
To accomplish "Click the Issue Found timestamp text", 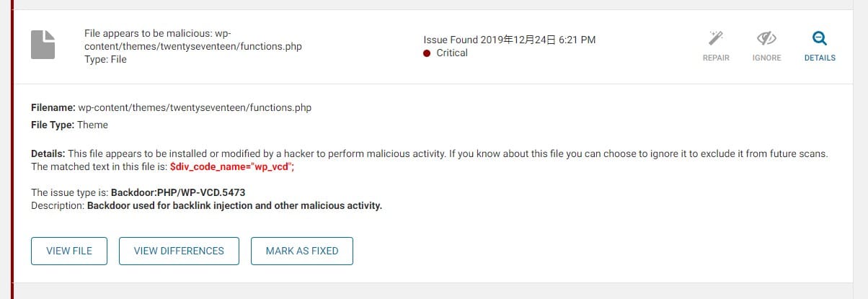I will tap(510, 40).
